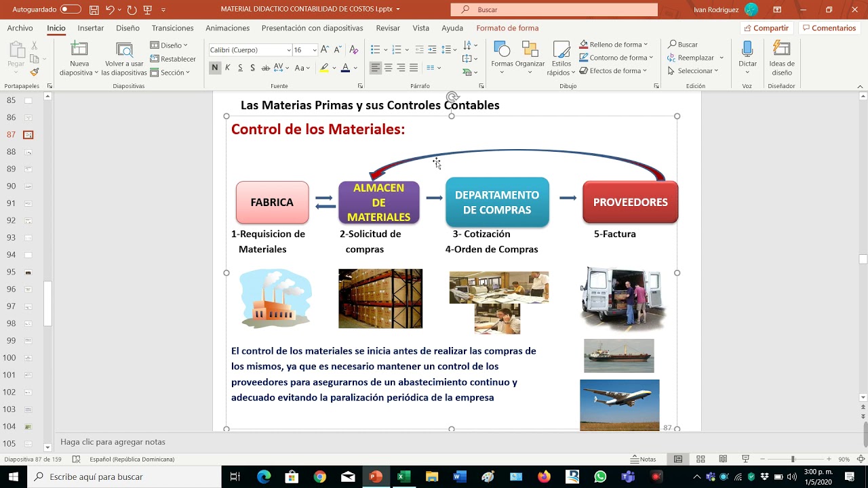
Task: Click the Save icon in title bar
Action: pos(94,9)
